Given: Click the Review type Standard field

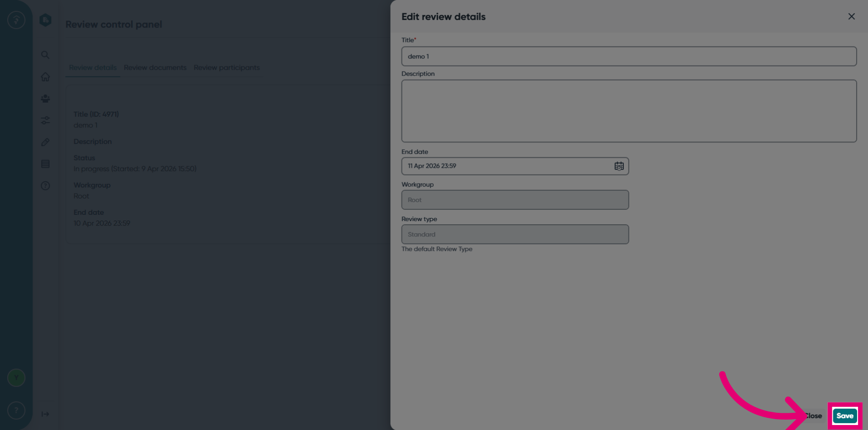Looking at the screenshot, I should [x=515, y=234].
